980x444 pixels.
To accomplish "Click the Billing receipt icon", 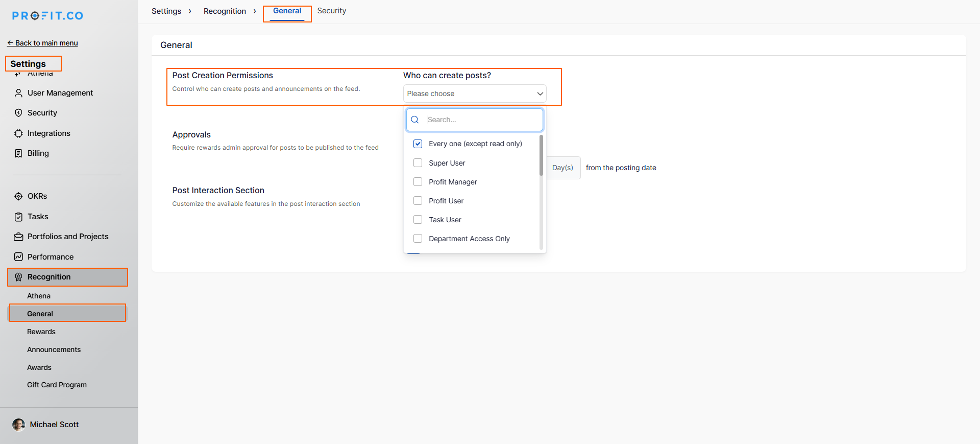I will pyautogui.click(x=18, y=153).
